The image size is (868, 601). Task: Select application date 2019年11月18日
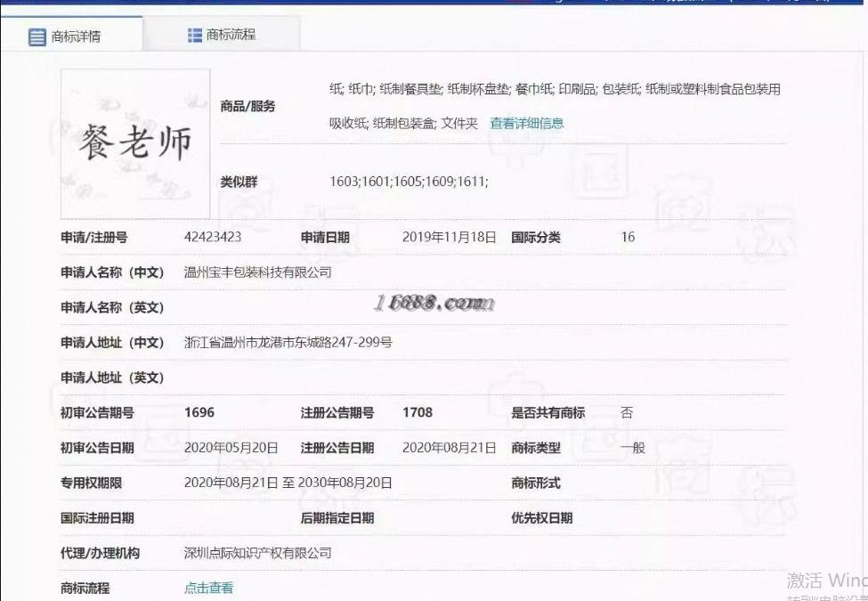[x=449, y=238]
